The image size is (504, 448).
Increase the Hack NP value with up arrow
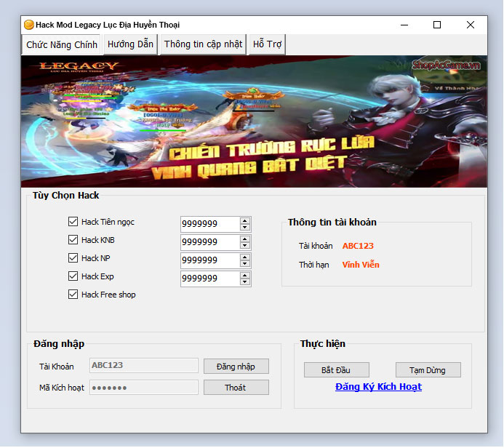pos(245,257)
